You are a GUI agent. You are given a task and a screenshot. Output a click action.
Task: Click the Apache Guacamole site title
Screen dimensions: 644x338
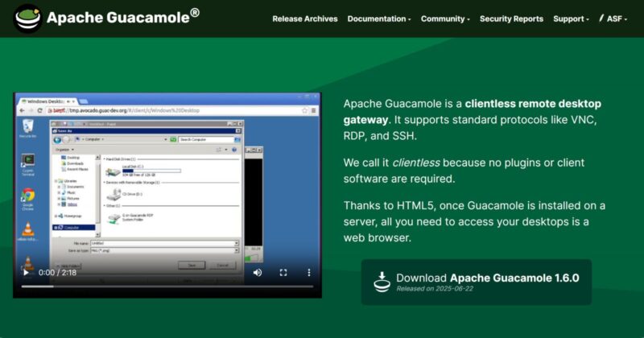click(122, 17)
